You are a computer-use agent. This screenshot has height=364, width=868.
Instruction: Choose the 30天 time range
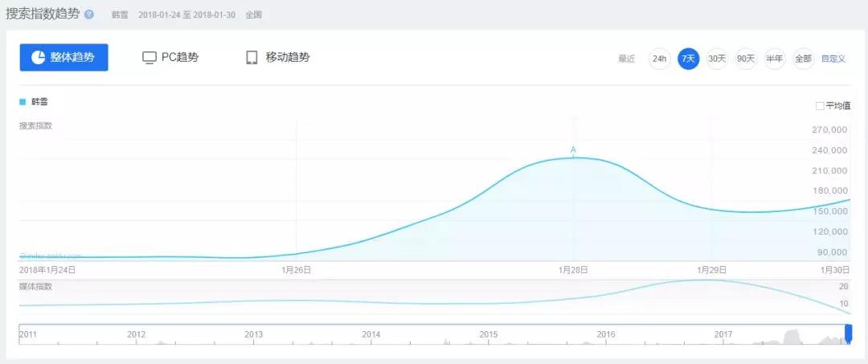tap(717, 59)
